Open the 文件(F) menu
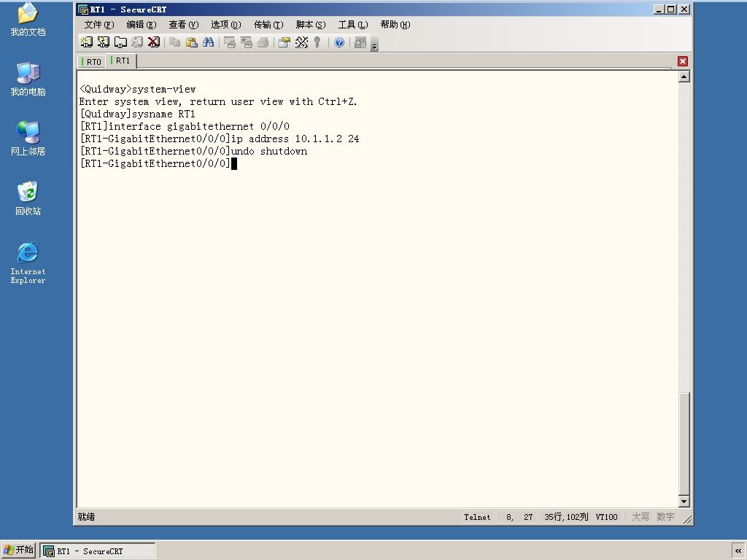The height and width of the screenshot is (560, 747). click(x=98, y=25)
